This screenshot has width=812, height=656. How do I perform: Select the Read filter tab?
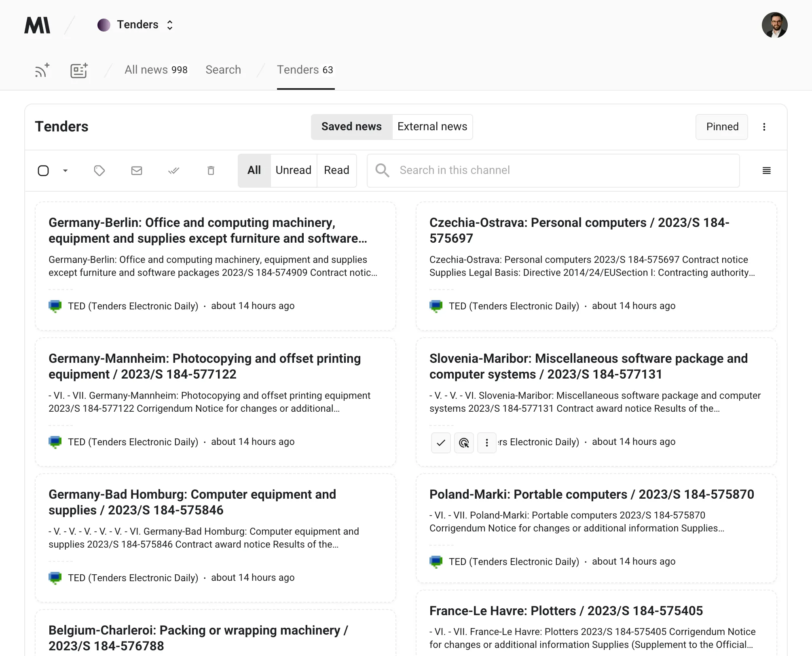click(336, 170)
